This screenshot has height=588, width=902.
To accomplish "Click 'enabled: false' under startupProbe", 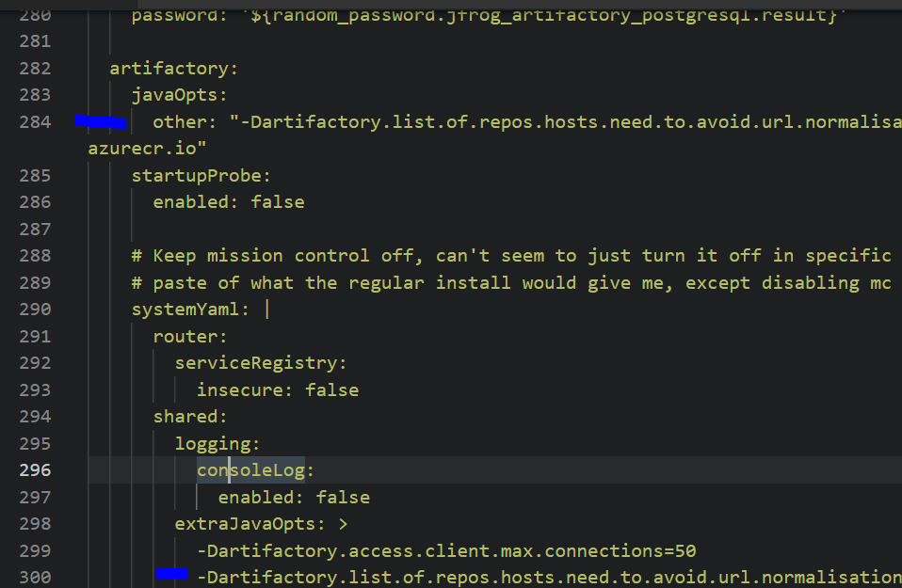I will tap(229, 202).
